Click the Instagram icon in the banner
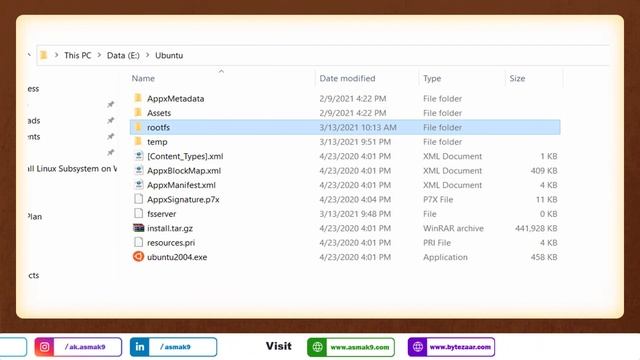640x360 pixels. (x=44, y=347)
